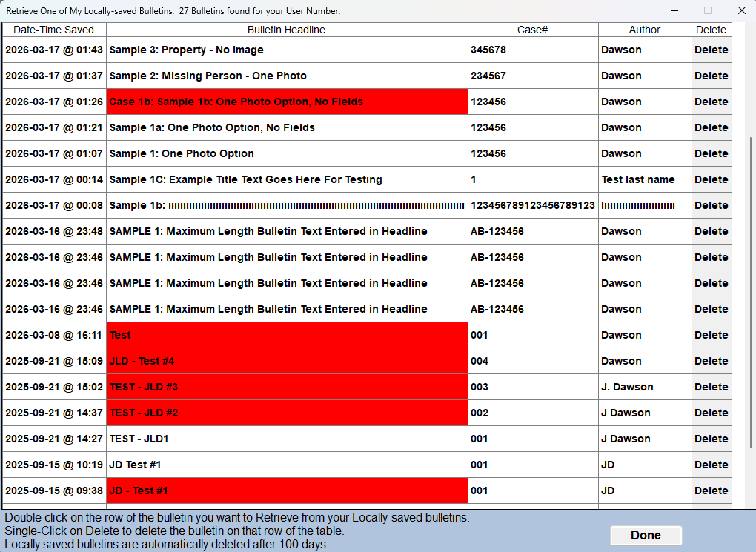Select headline Sample 1: One Photo Option
Screen dimensions: 756x552
(x=287, y=153)
